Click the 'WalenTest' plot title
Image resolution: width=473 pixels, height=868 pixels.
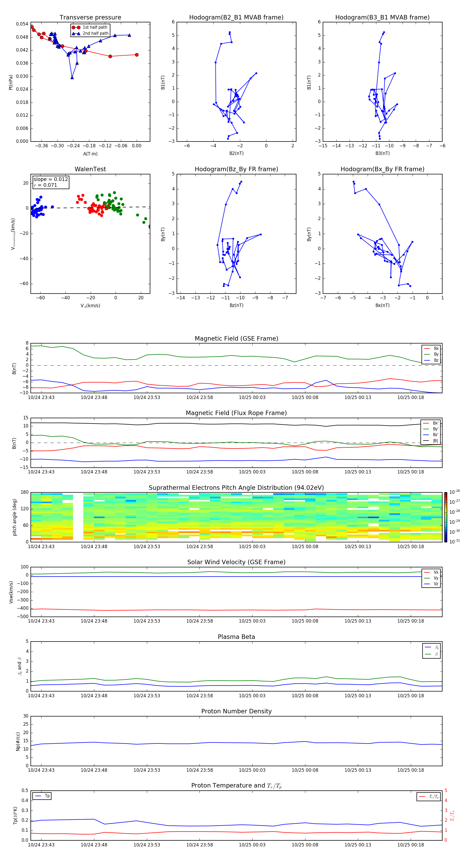click(90, 169)
